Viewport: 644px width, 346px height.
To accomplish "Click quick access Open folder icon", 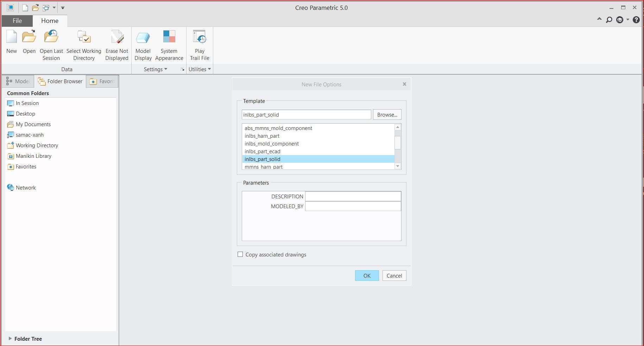I will pyautogui.click(x=35, y=7).
